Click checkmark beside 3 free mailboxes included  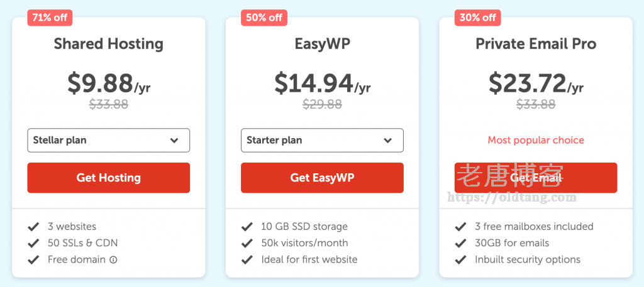[x=460, y=227]
